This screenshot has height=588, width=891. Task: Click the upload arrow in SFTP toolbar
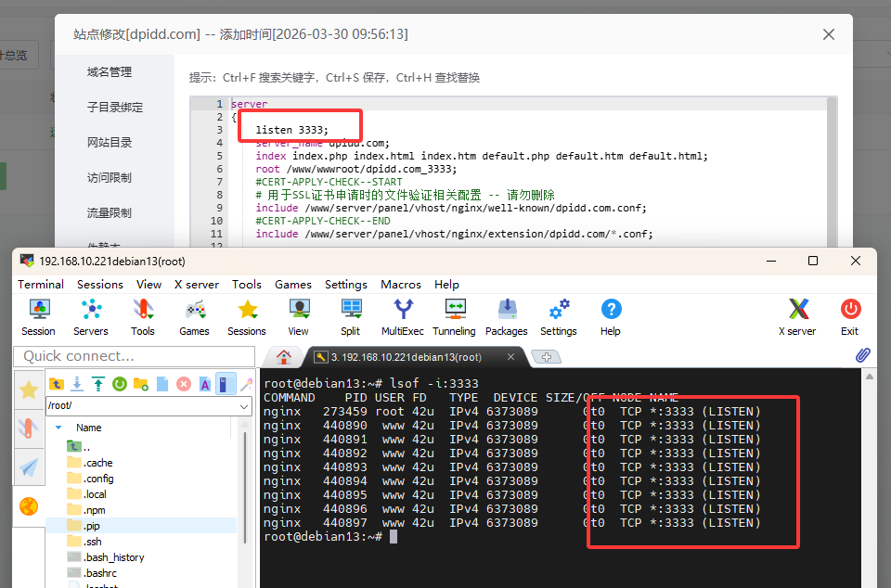click(x=98, y=384)
